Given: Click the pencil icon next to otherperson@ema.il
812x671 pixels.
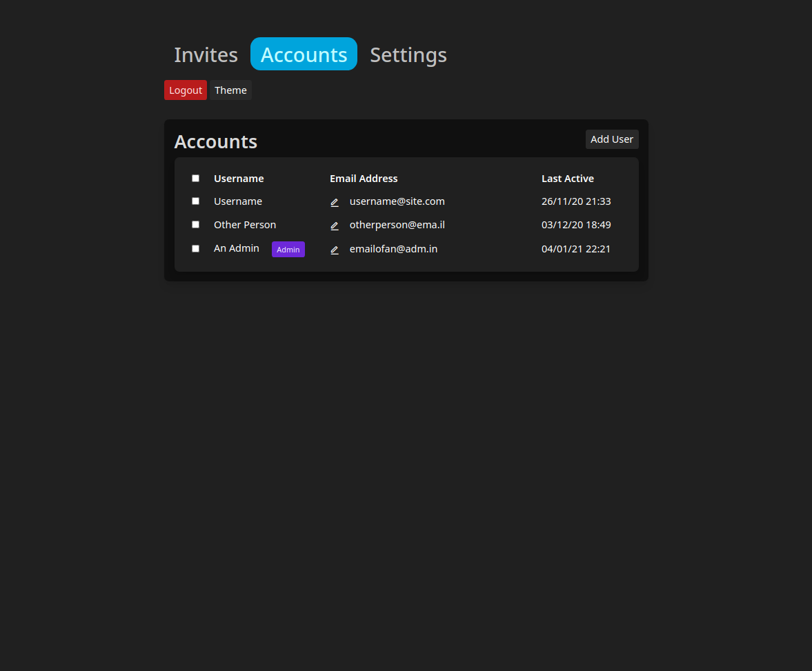Looking at the screenshot, I should click(x=335, y=226).
